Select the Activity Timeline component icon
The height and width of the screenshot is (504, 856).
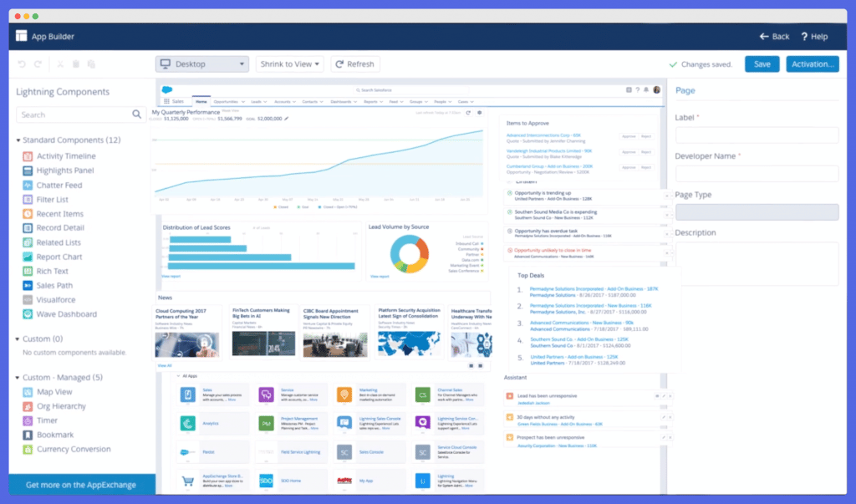(x=28, y=156)
